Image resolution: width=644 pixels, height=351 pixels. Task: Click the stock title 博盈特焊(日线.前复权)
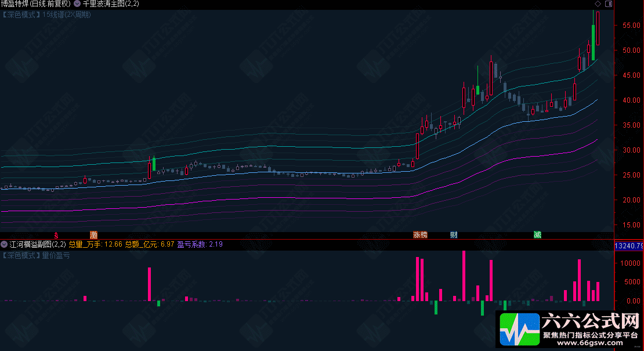(x=36, y=3)
